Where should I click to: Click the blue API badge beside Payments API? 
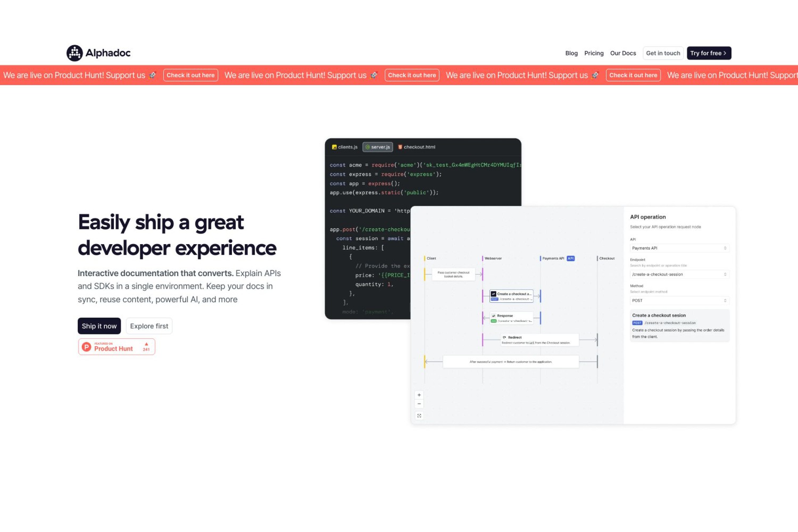click(x=570, y=259)
